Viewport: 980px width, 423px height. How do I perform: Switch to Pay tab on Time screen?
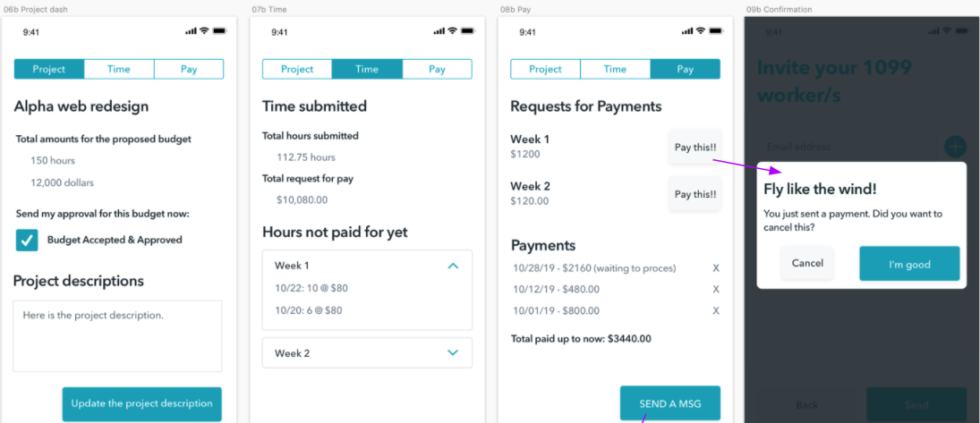pyautogui.click(x=437, y=69)
